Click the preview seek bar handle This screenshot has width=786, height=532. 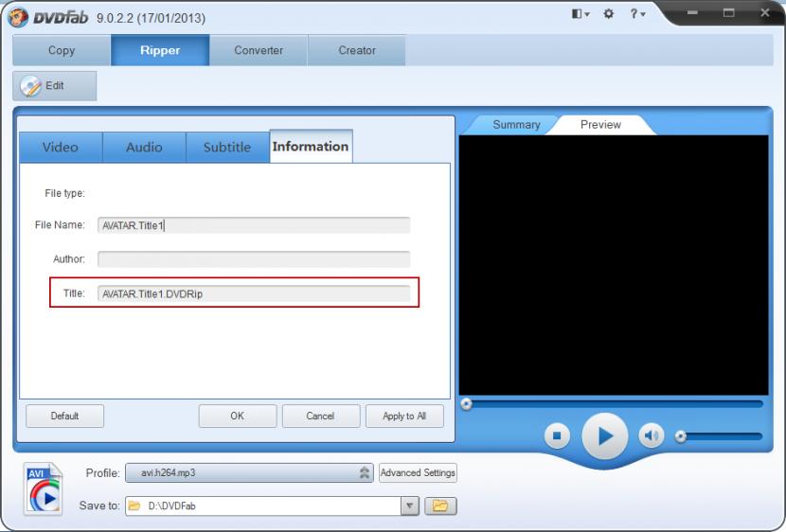click(x=466, y=404)
